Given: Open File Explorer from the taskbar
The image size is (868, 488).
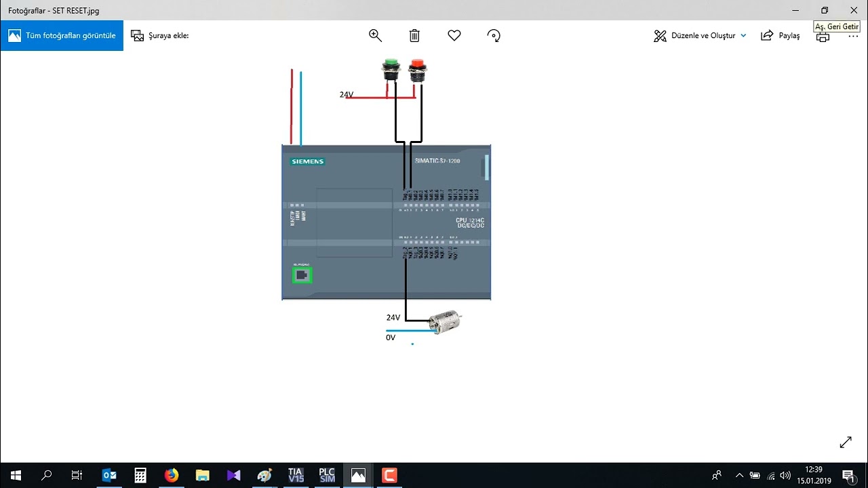Looking at the screenshot, I should [x=202, y=475].
